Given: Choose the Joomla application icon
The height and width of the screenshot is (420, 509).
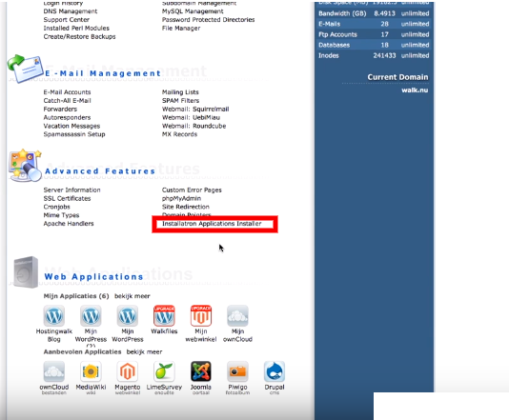Looking at the screenshot, I should tap(201, 371).
